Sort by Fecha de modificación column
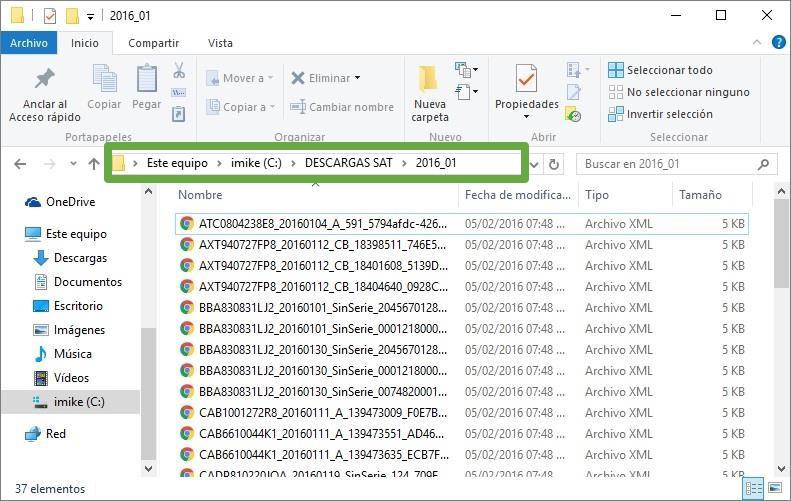Screen dimensions: 791x501 click(x=519, y=195)
